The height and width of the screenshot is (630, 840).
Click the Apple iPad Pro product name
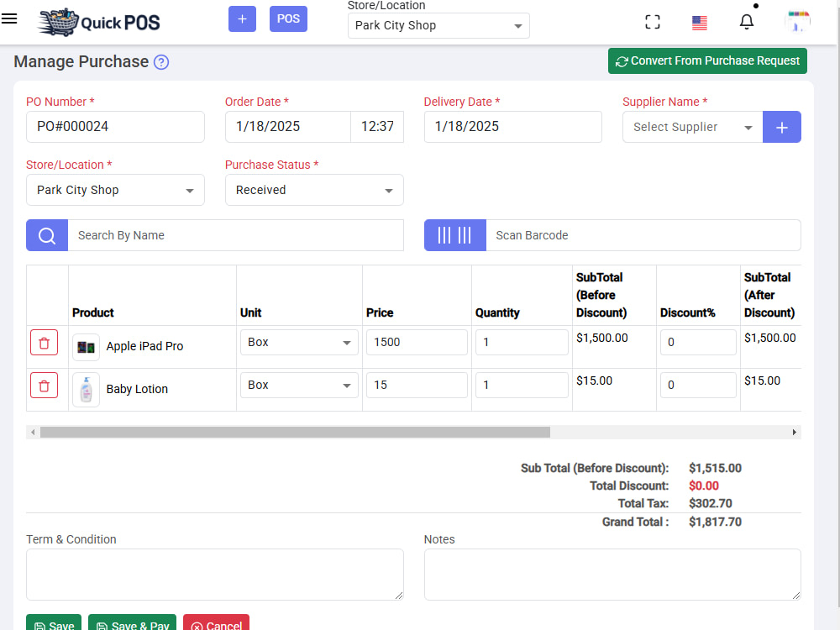(x=144, y=347)
